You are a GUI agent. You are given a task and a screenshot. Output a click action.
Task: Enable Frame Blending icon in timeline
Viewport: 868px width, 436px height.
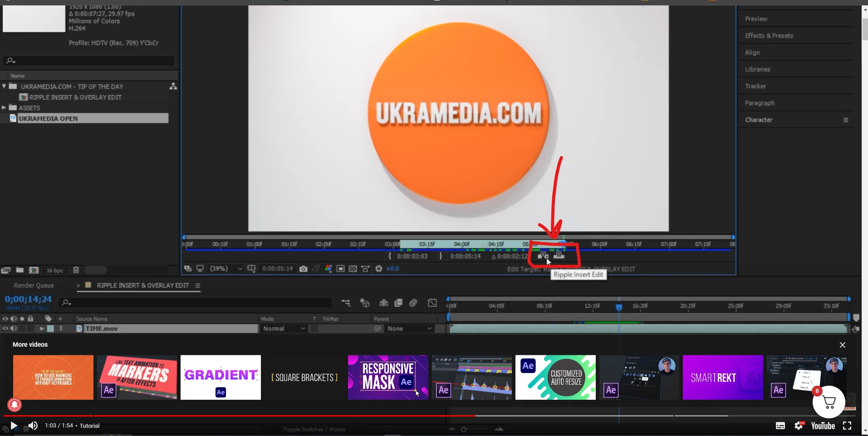pyautogui.click(x=398, y=303)
